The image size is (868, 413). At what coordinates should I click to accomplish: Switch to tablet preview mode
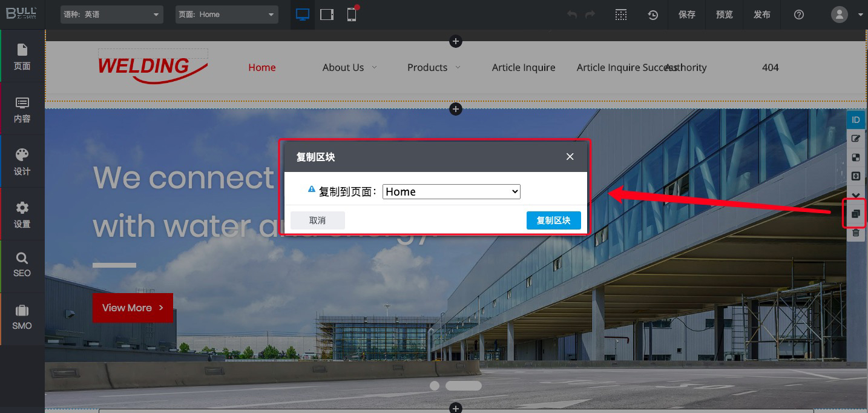(327, 15)
